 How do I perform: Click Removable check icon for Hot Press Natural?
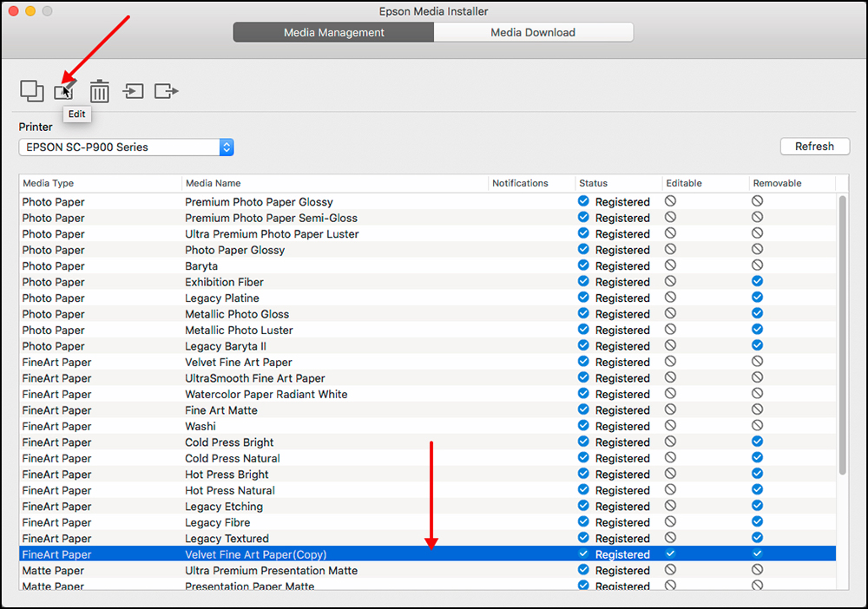(x=757, y=489)
